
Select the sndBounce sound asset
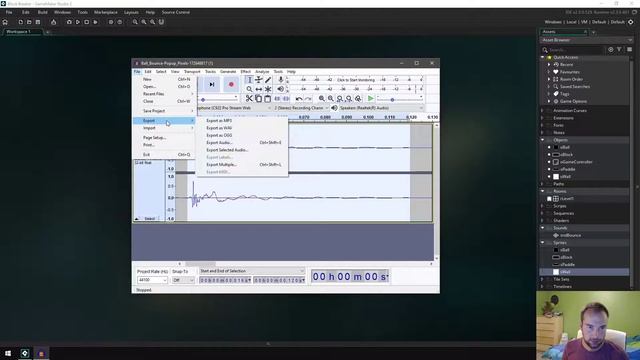point(570,236)
